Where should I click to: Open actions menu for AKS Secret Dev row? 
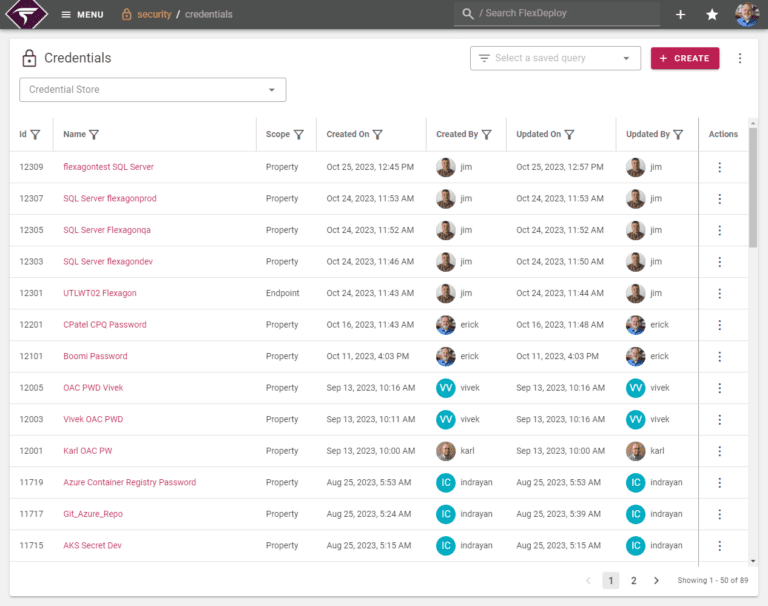[720, 545]
